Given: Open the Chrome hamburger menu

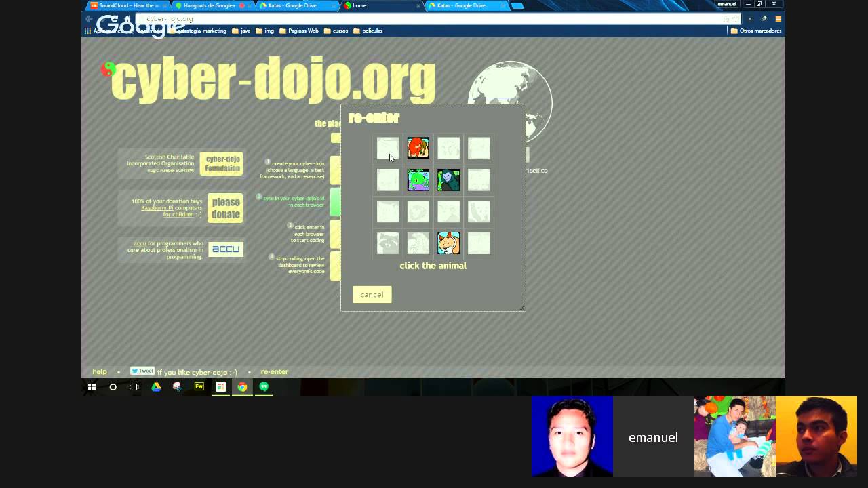Looking at the screenshot, I should point(778,19).
